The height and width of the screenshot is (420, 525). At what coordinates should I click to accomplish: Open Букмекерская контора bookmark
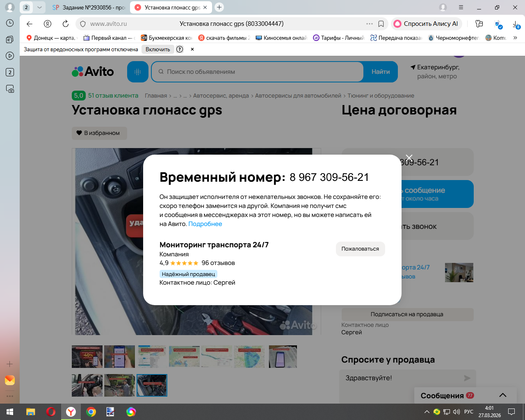pyautogui.click(x=167, y=38)
